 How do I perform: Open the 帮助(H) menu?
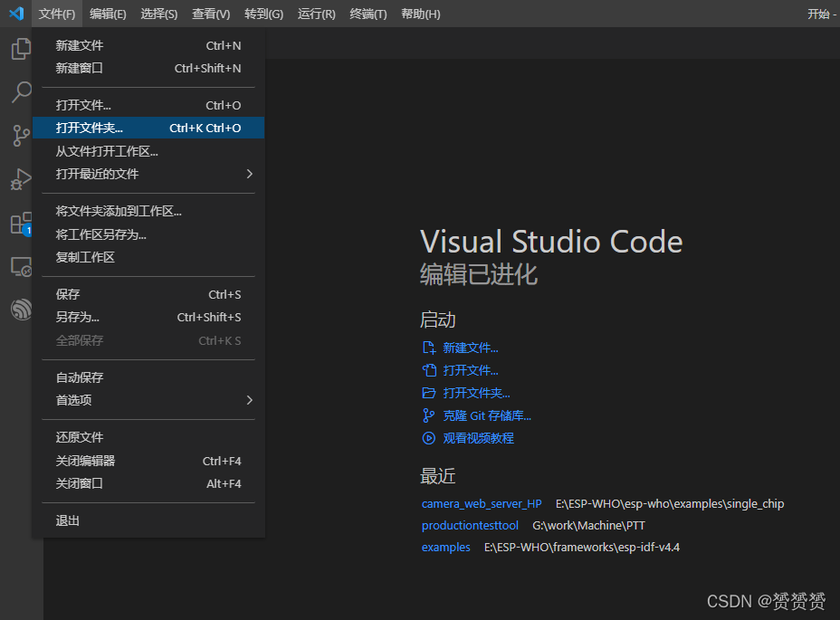point(421,14)
